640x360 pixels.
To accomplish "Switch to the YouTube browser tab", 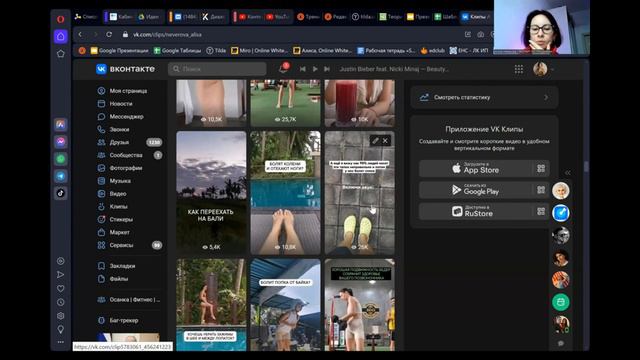I will pyautogui.click(x=278, y=17).
